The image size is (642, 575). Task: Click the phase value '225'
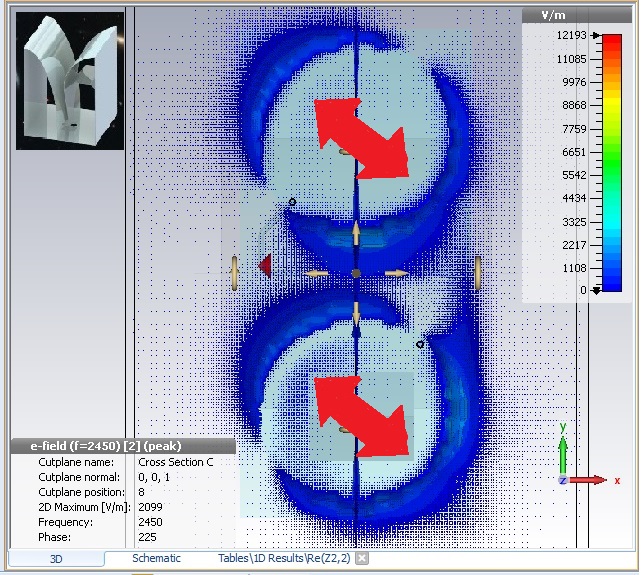coord(147,537)
